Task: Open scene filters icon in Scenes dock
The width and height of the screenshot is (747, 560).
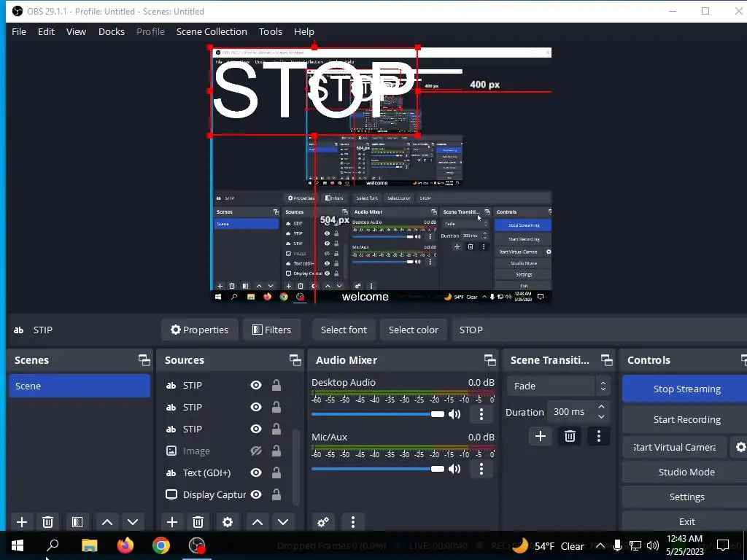Action: 77,522
